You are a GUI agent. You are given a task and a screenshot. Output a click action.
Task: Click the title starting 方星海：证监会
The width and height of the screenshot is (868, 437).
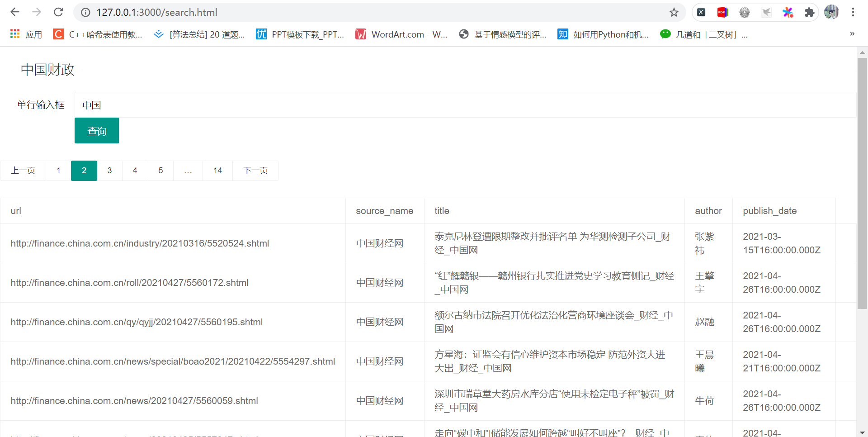click(550, 361)
